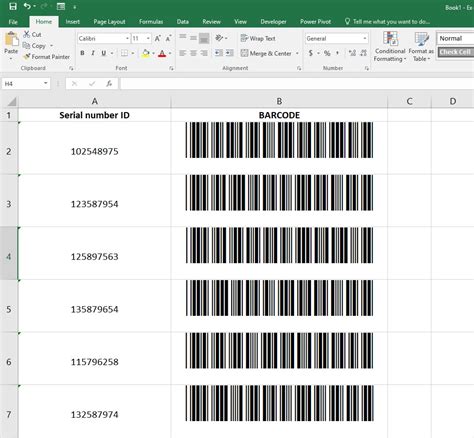
Task: Click Merge & Center button
Action: point(266,53)
